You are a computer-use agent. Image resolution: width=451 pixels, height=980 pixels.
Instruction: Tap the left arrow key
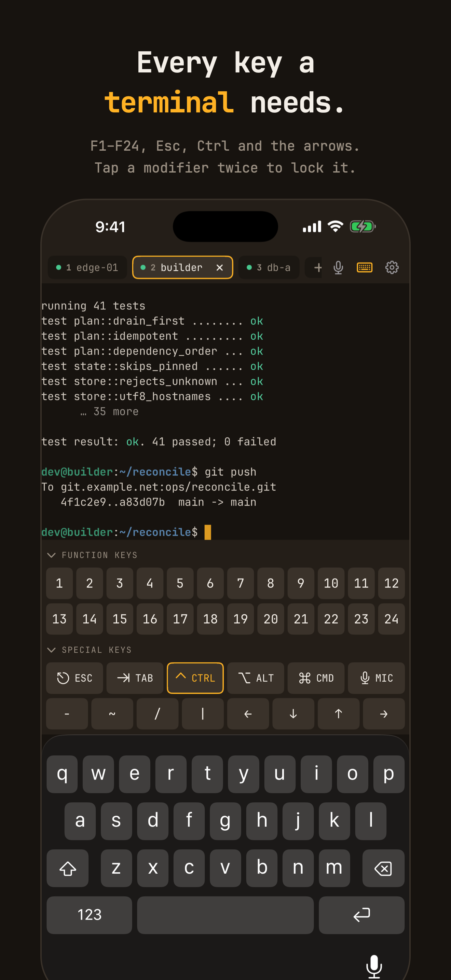(x=248, y=714)
